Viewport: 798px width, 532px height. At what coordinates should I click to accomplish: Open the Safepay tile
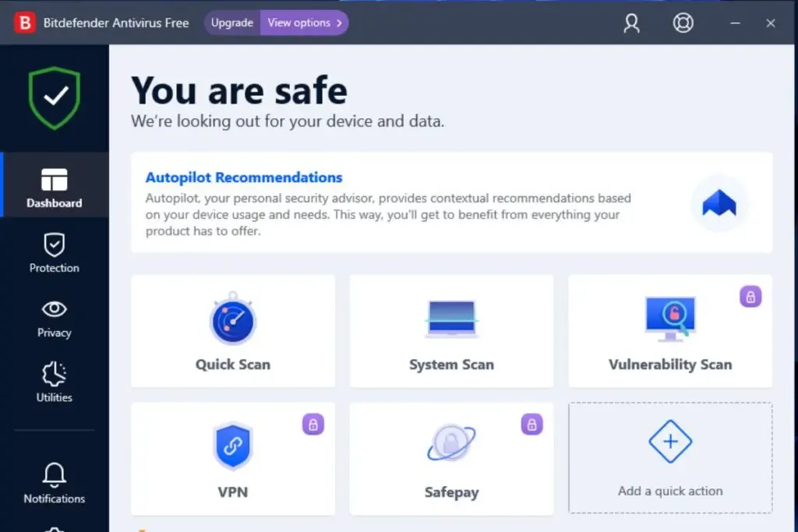451,459
